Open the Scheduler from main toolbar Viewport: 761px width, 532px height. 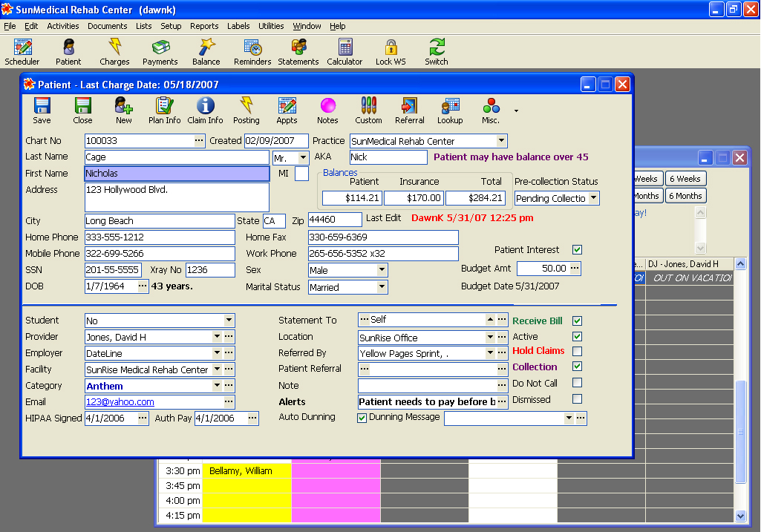(x=22, y=52)
